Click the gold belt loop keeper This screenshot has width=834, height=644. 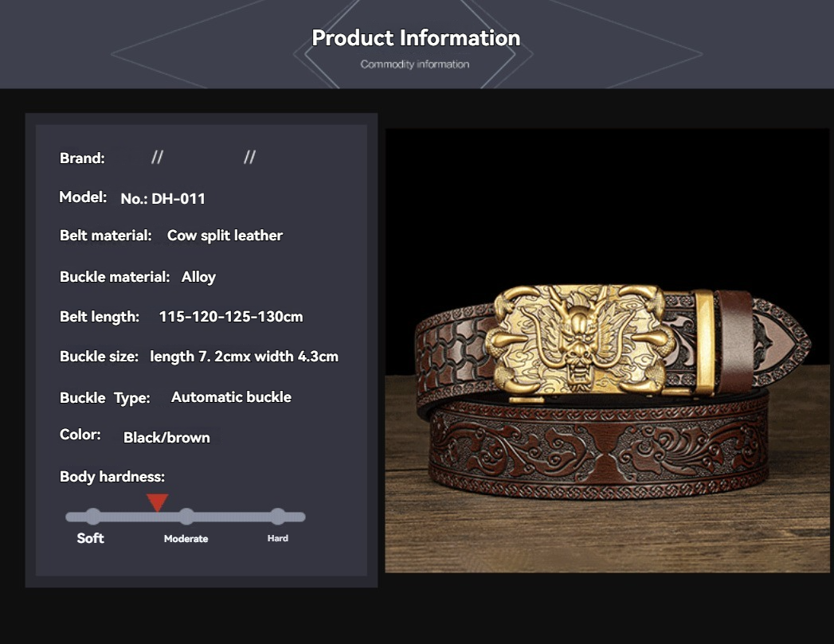[x=704, y=342]
